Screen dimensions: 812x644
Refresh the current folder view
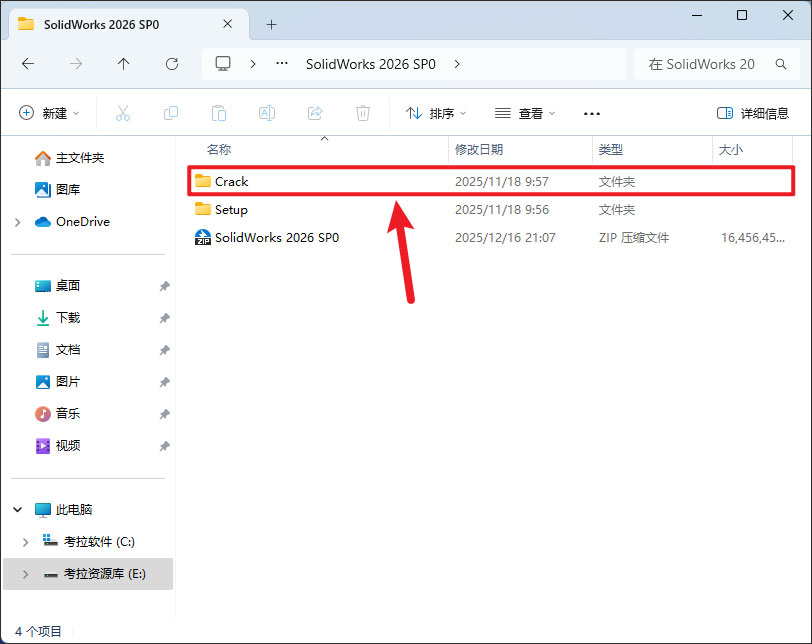171,63
